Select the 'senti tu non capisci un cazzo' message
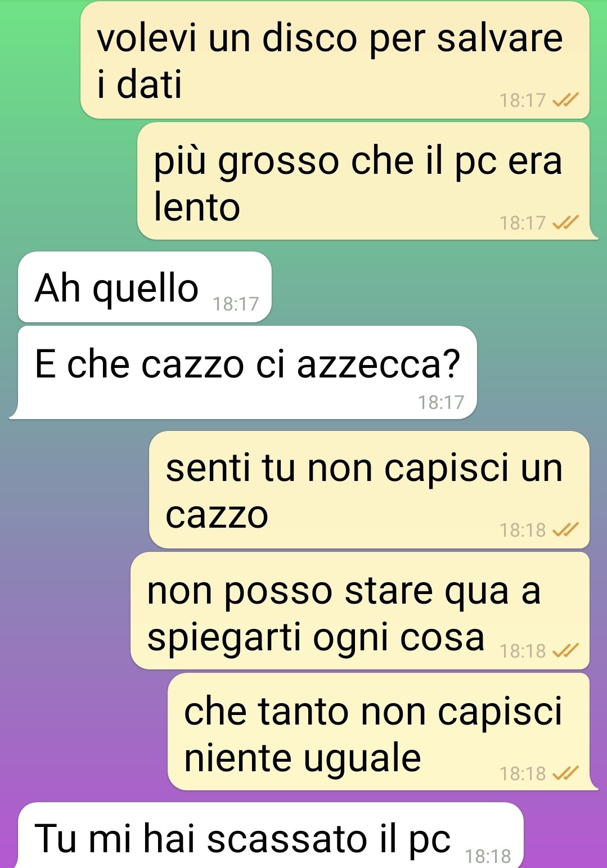607x868 pixels. [369, 490]
